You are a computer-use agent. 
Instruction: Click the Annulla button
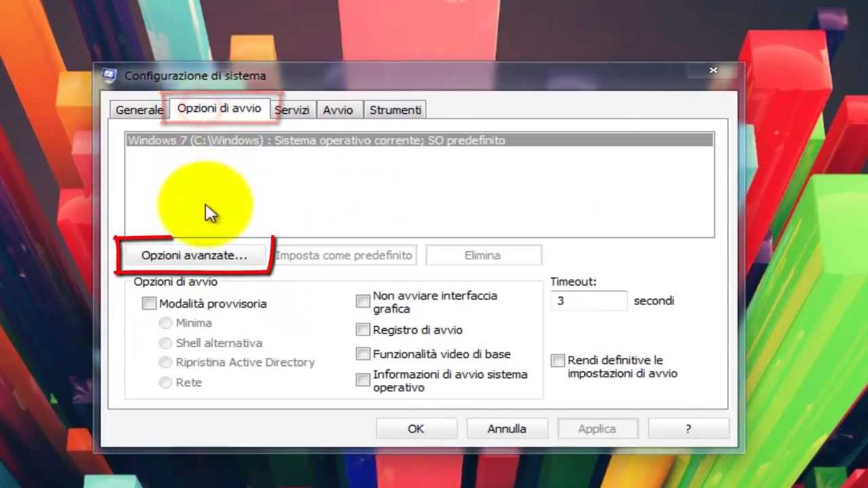click(x=507, y=428)
